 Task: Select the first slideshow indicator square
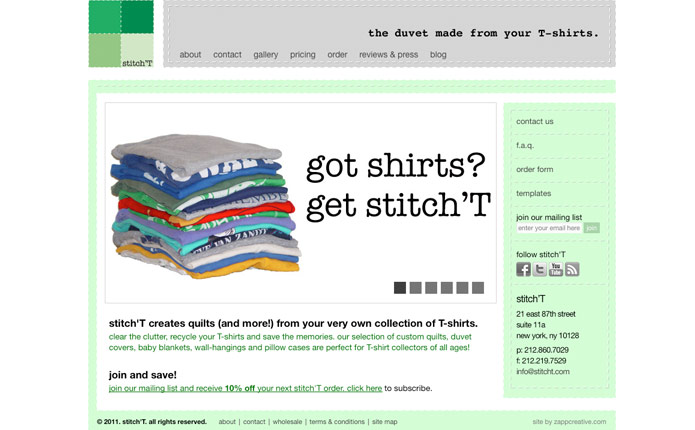click(x=400, y=288)
